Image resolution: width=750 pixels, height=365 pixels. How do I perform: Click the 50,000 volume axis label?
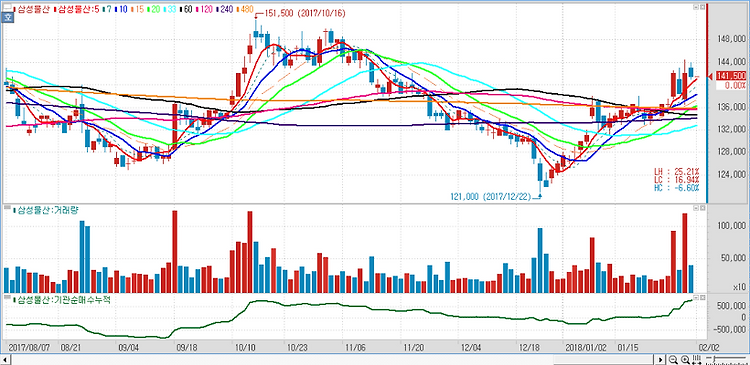coord(734,259)
